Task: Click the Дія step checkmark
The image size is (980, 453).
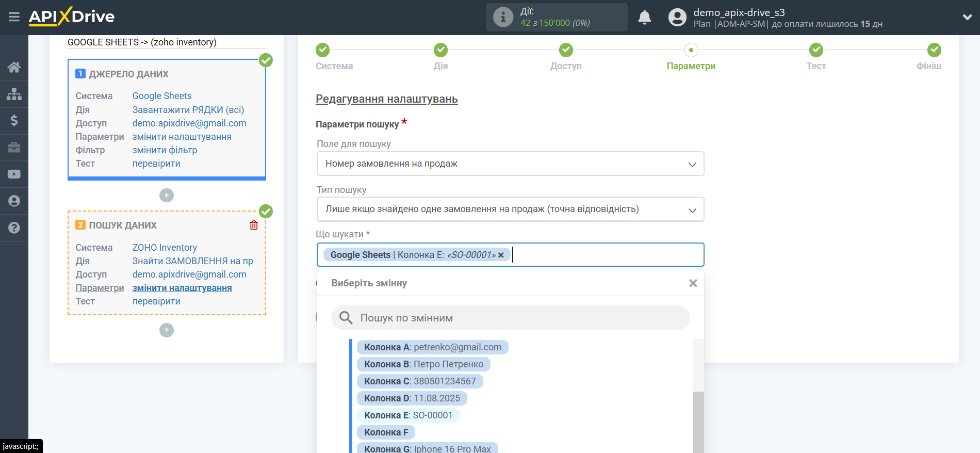Action: [440, 50]
